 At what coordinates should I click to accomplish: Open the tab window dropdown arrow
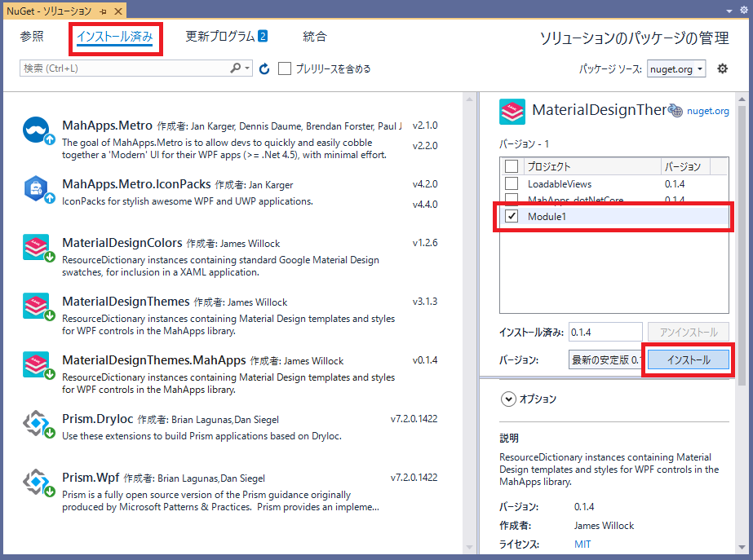pyautogui.click(x=729, y=11)
